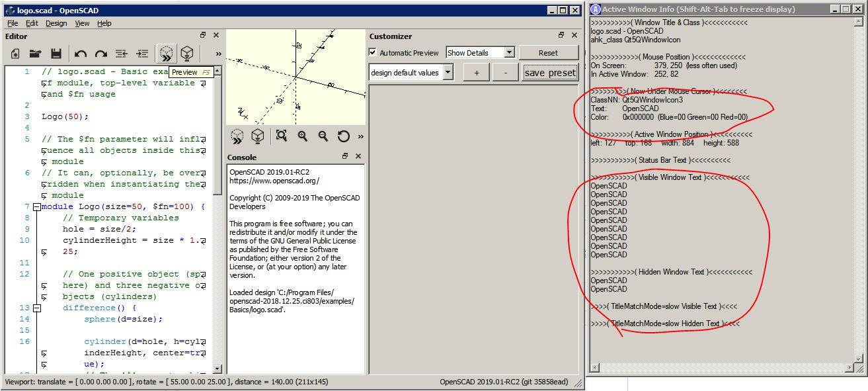The width and height of the screenshot is (868, 391).
Task: Open the Design menu
Action: click(x=56, y=23)
